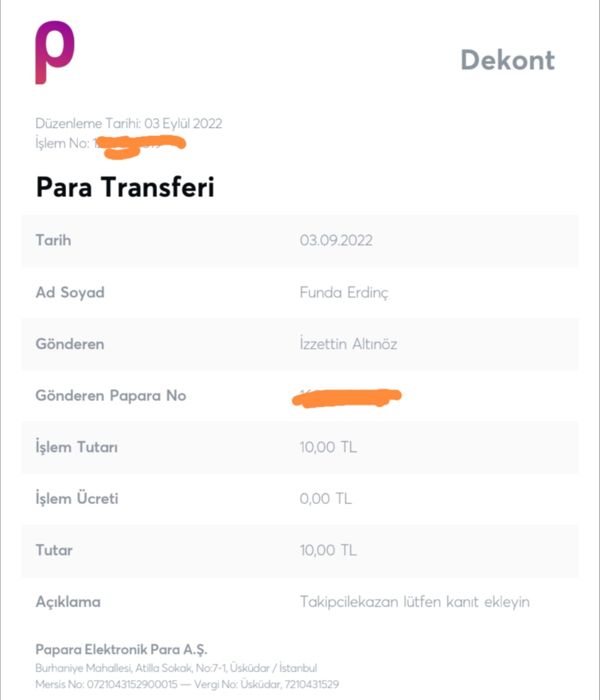The width and height of the screenshot is (600, 700).
Task: Select sender name İzzettin Altınöz
Action: click(x=348, y=344)
